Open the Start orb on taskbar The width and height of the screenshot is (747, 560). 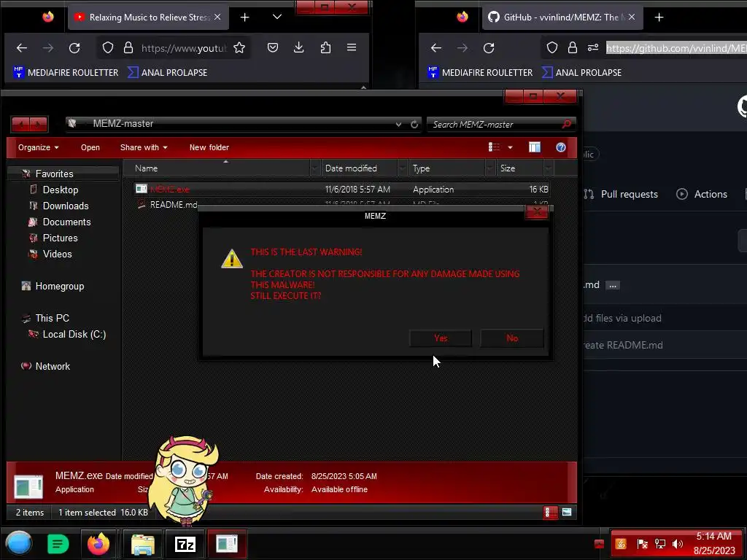click(18, 543)
